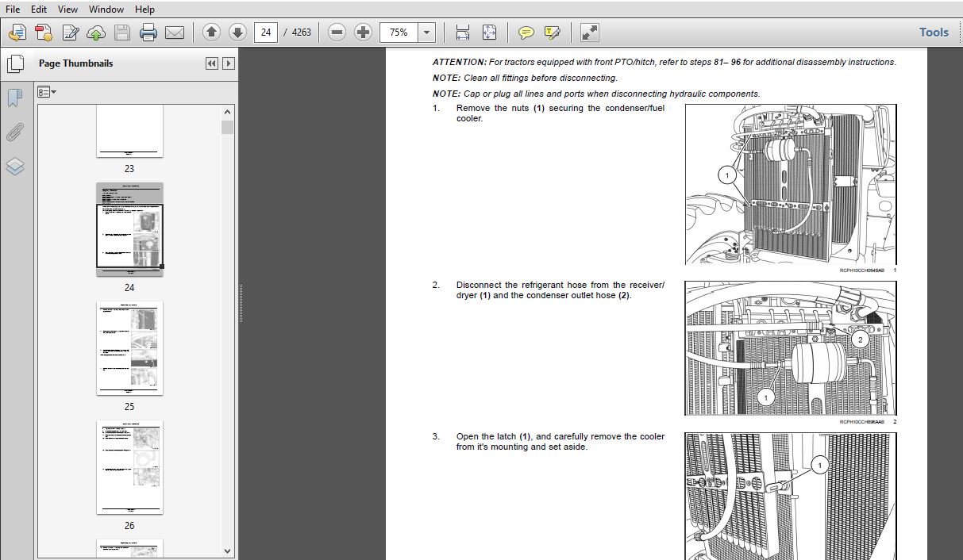The height and width of the screenshot is (560, 963).
Task: Open the Help menu
Action: click(x=144, y=10)
